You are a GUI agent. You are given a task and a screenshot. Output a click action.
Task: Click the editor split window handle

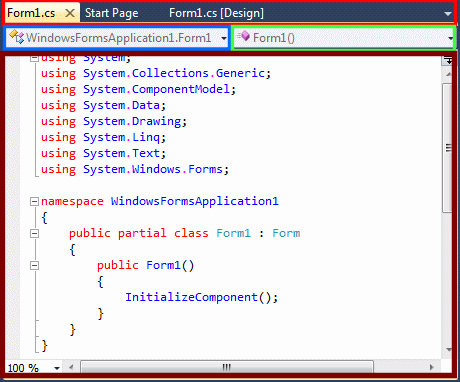point(448,60)
